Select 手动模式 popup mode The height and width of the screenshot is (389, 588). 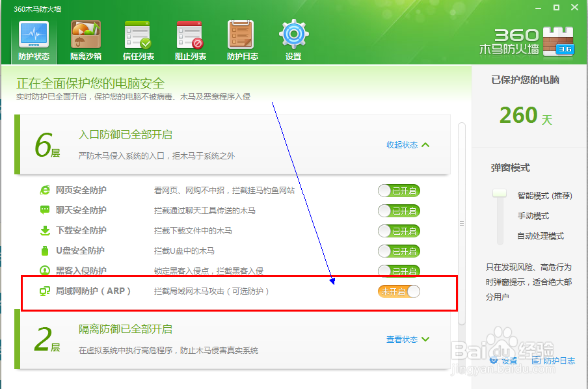click(533, 216)
